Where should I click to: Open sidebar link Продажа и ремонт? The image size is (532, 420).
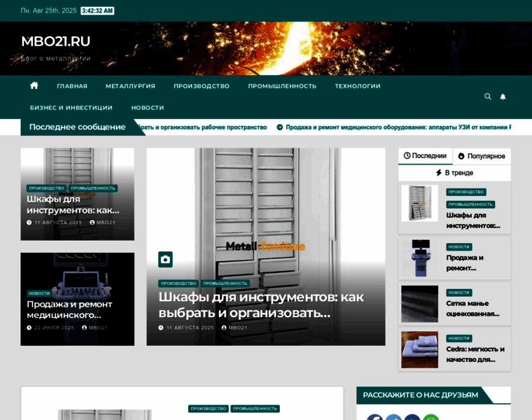pyautogui.click(x=465, y=263)
